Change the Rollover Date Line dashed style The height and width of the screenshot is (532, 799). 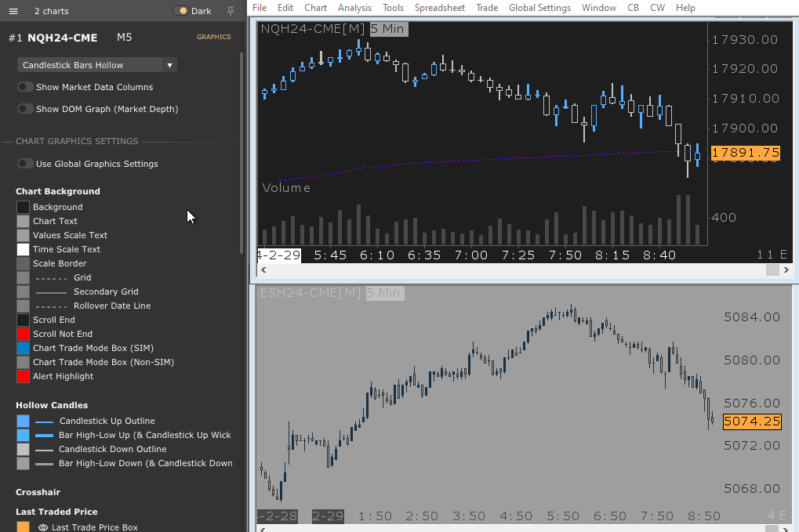tap(52, 306)
